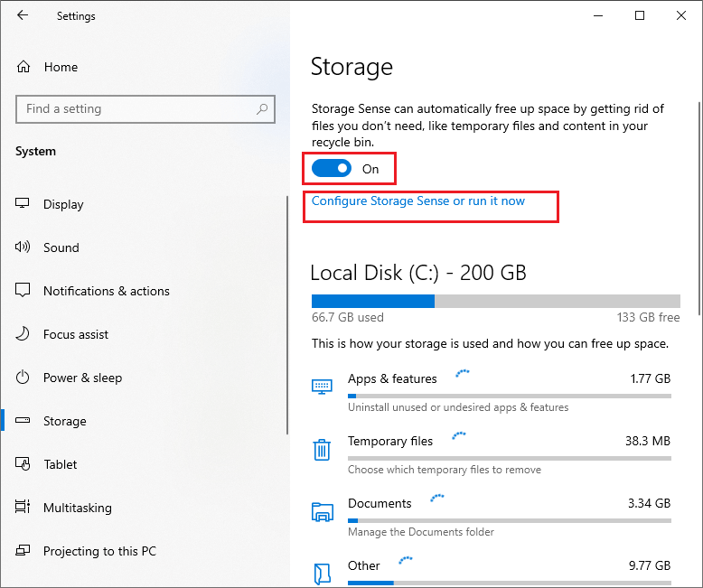Click the Apps & features icon

[x=322, y=387]
